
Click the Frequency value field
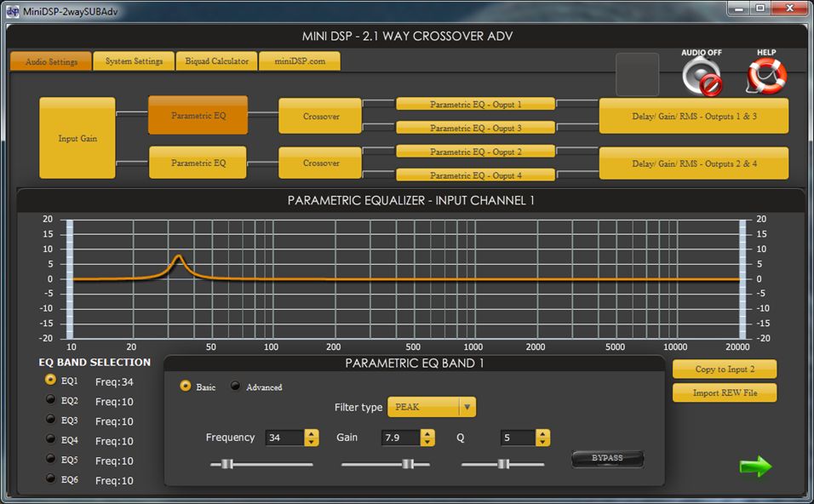tap(285, 438)
